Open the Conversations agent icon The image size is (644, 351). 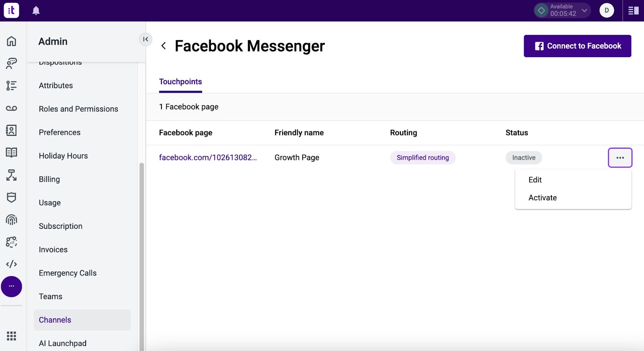pos(11,63)
